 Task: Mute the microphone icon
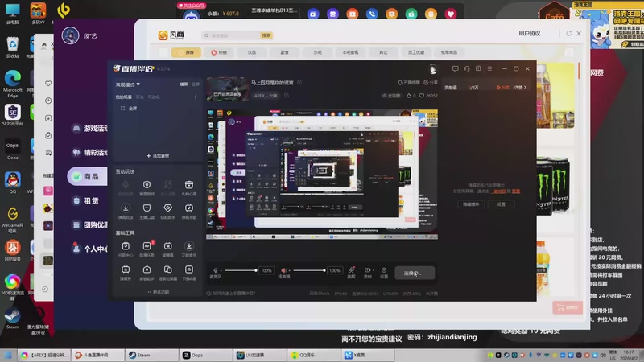(x=215, y=270)
